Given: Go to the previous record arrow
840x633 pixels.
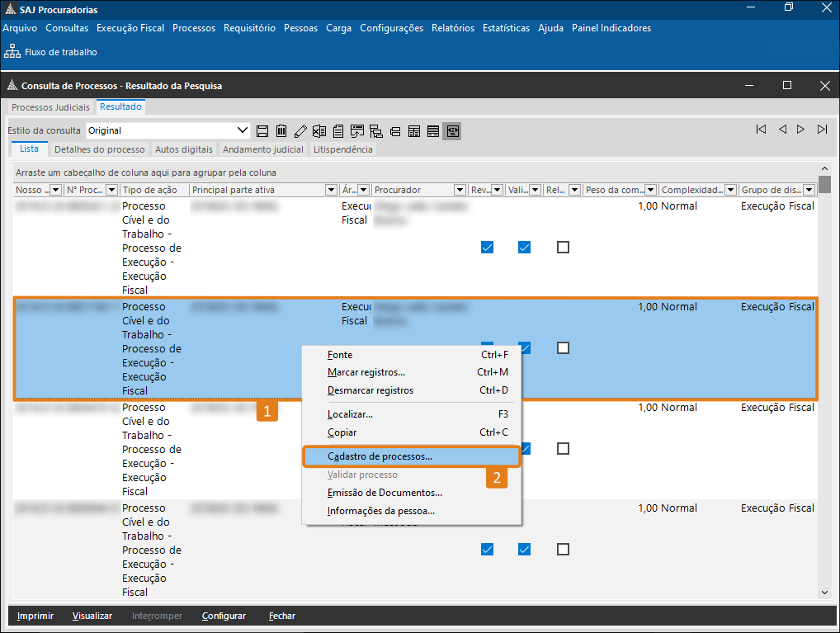Looking at the screenshot, I should 781,130.
